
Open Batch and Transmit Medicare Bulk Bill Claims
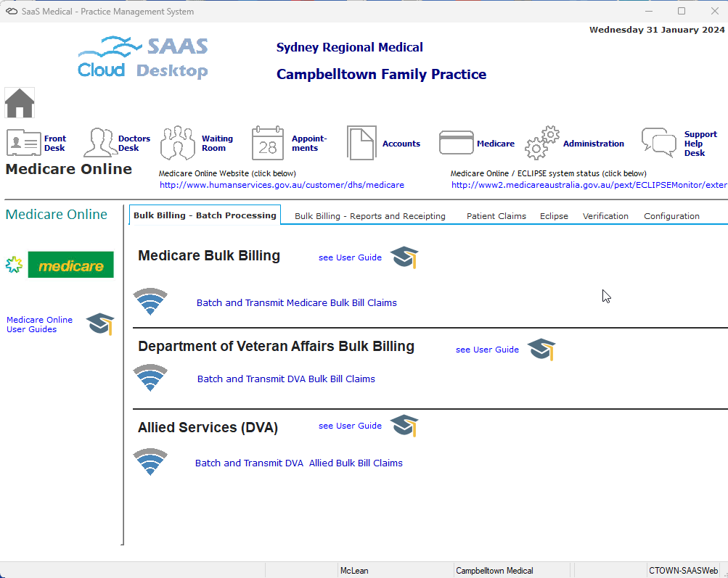[x=297, y=303]
